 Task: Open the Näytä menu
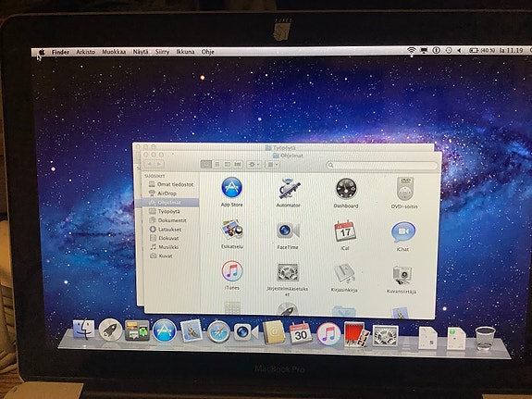coord(141,52)
